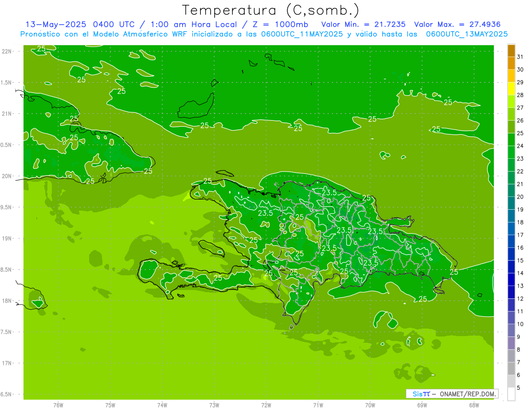Click the color bar label 12
This screenshot has width=532, height=411.
point(520,299)
